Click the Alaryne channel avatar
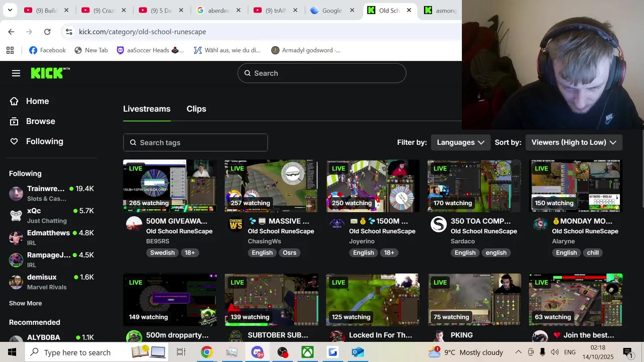This screenshot has height=362, width=644. (x=540, y=224)
